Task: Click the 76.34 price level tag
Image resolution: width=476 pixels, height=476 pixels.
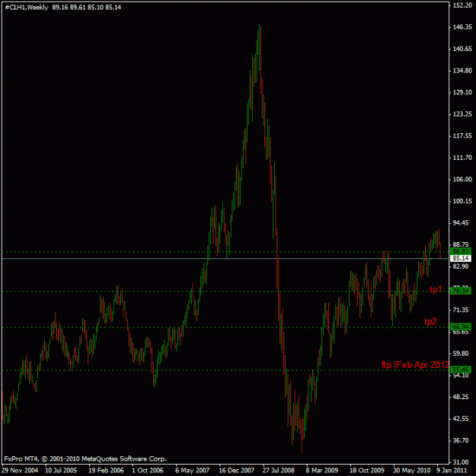Action: point(461,291)
